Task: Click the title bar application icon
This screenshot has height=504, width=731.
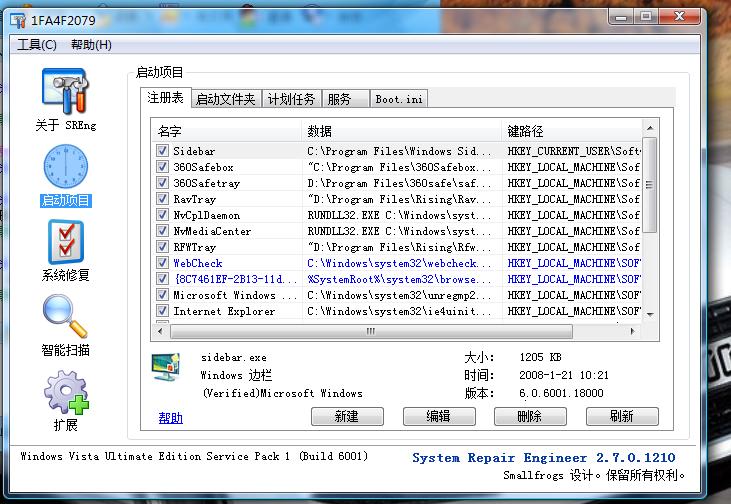Action: tap(18, 20)
